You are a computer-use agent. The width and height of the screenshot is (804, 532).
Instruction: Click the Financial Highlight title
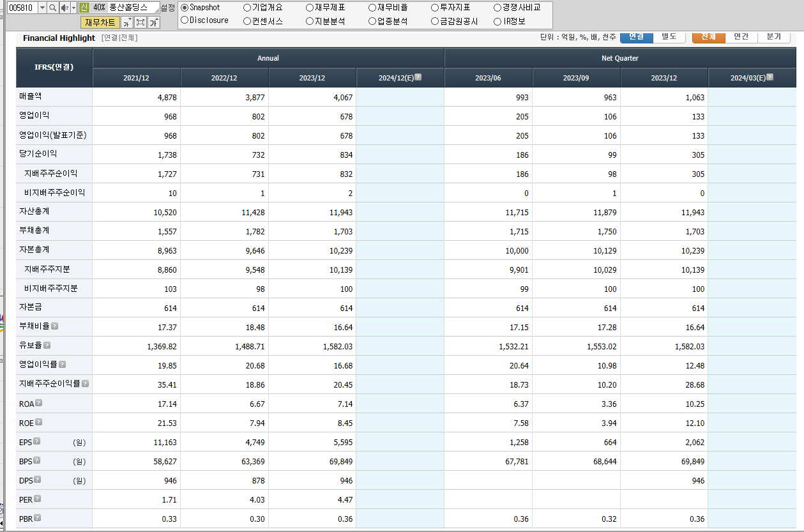pyautogui.click(x=59, y=38)
